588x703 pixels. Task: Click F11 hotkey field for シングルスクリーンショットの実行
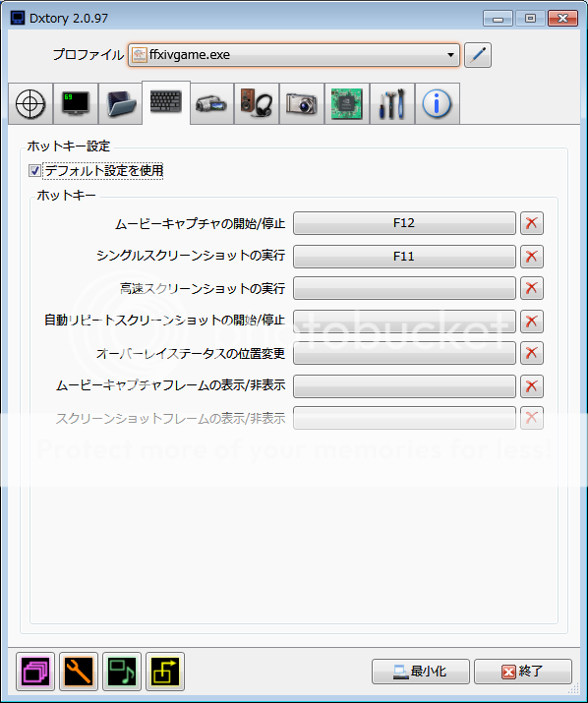(404, 257)
